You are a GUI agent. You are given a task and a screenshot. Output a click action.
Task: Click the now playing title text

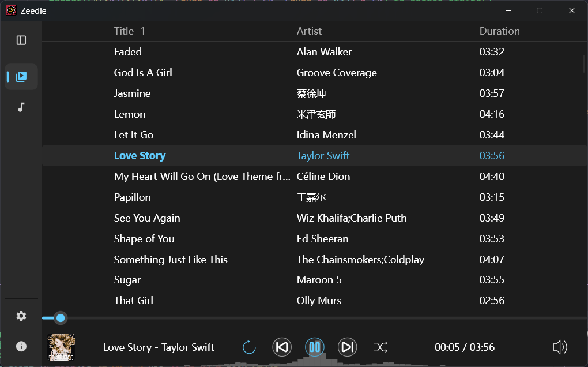[159, 347]
